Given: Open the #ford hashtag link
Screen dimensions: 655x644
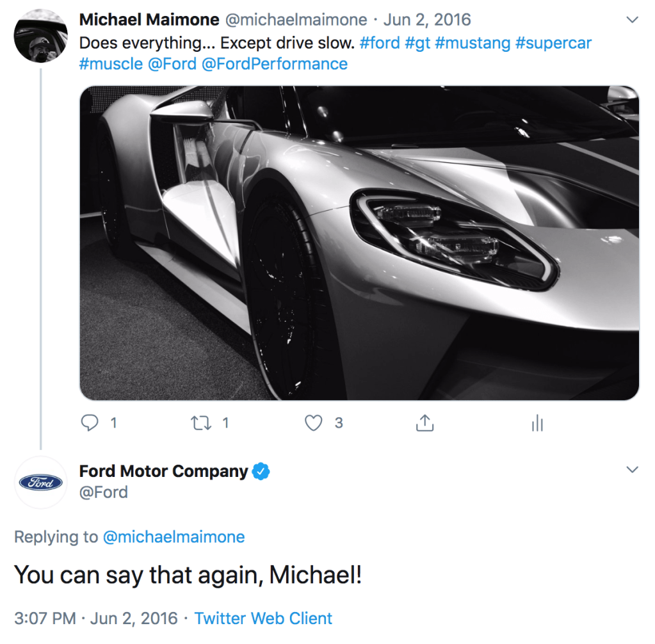Looking at the screenshot, I should (x=380, y=44).
